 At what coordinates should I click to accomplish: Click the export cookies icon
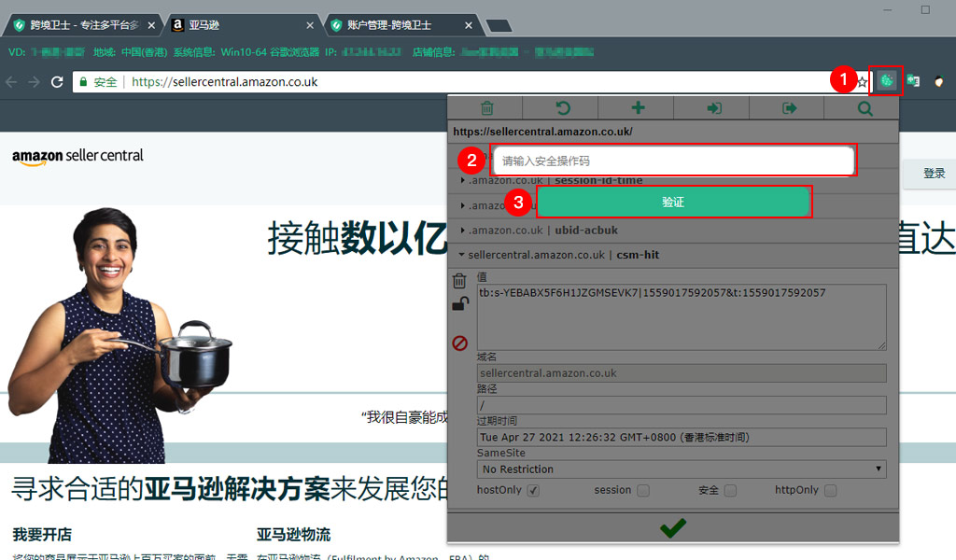(789, 108)
